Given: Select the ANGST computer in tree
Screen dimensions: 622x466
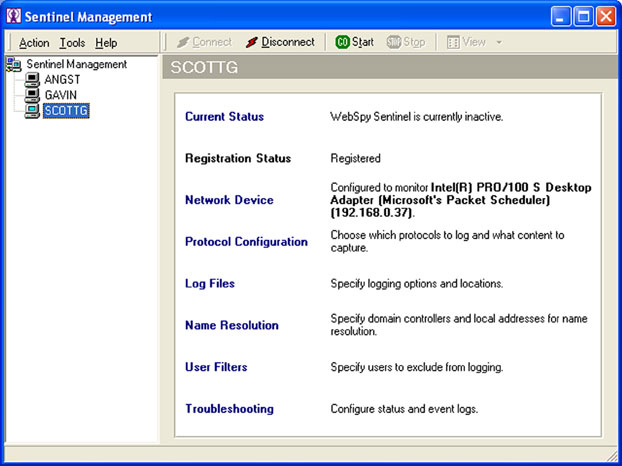Looking at the screenshot, I should 62,79.
